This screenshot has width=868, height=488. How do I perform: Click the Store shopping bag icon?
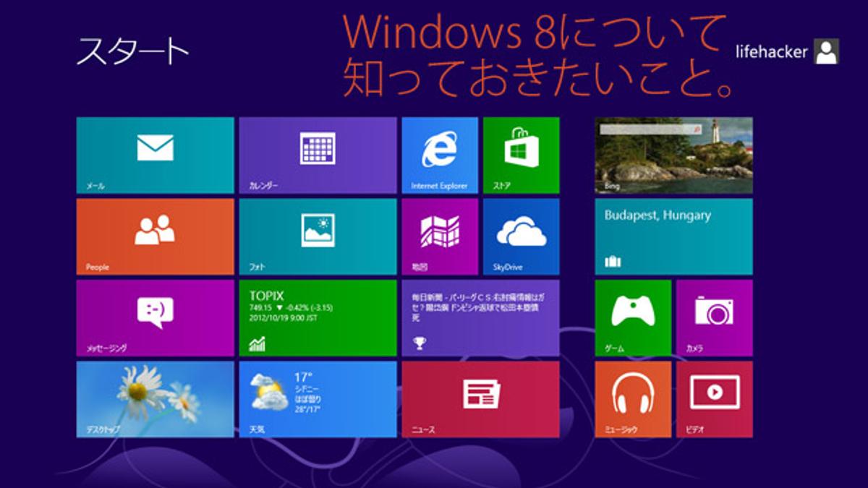point(521,147)
